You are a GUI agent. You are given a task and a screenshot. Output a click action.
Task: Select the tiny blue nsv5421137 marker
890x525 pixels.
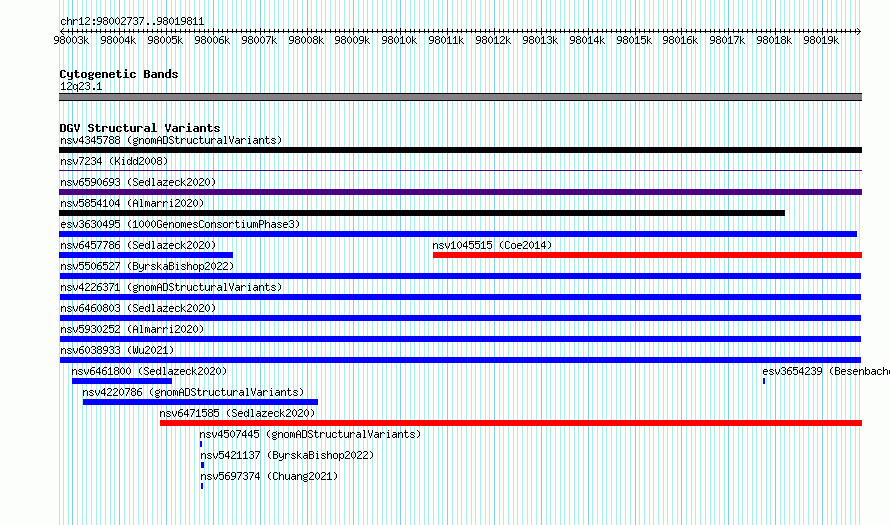[202, 465]
